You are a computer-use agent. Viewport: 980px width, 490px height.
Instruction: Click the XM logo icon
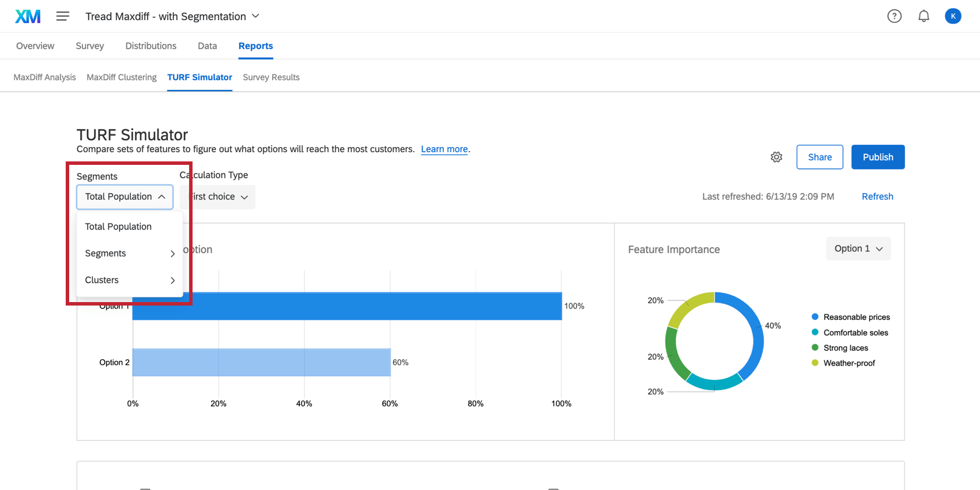click(28, 16)
